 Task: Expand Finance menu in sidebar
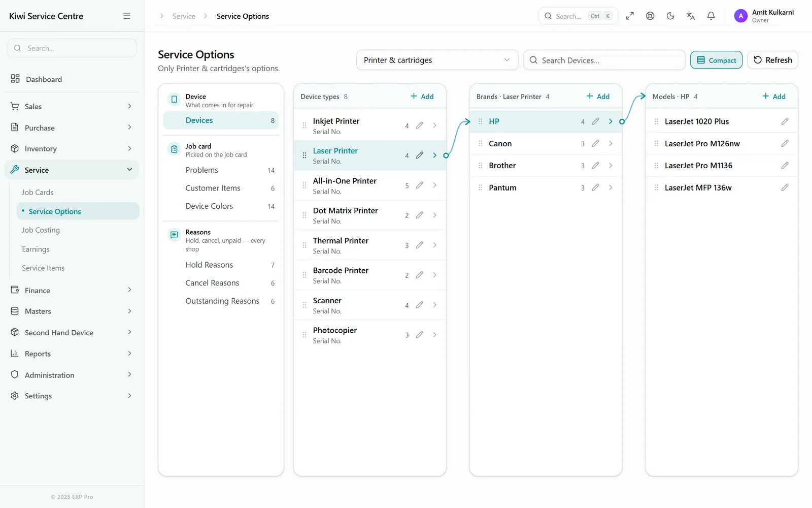[x=72, y=290]
